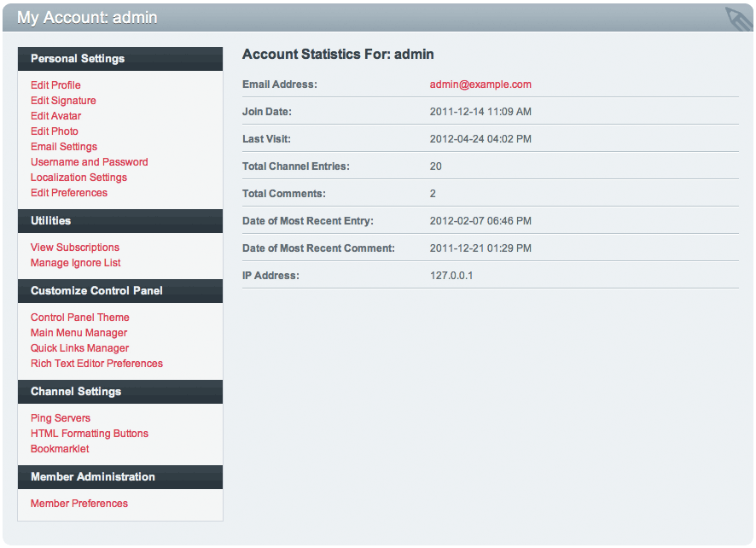This screenshot has width=756, height=548.
Task: Open the Main Menu Manager
Action: point(79,332)
